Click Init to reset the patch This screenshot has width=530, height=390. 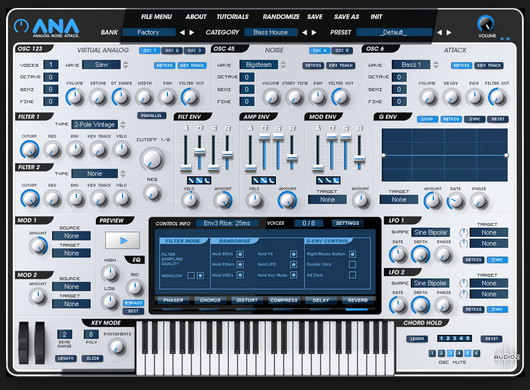pos(376,17)
